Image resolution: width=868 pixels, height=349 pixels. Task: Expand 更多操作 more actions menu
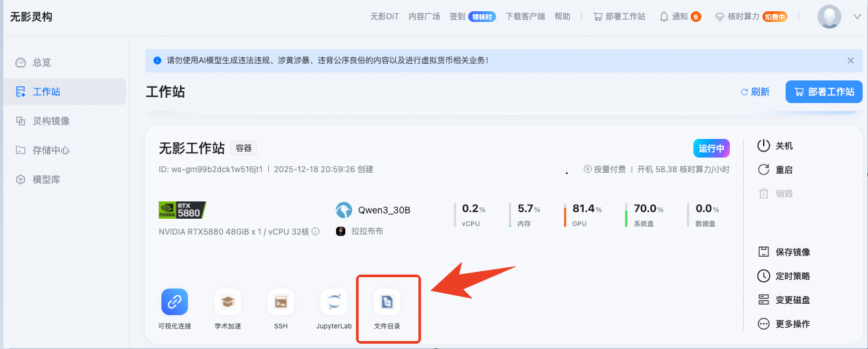764,324
